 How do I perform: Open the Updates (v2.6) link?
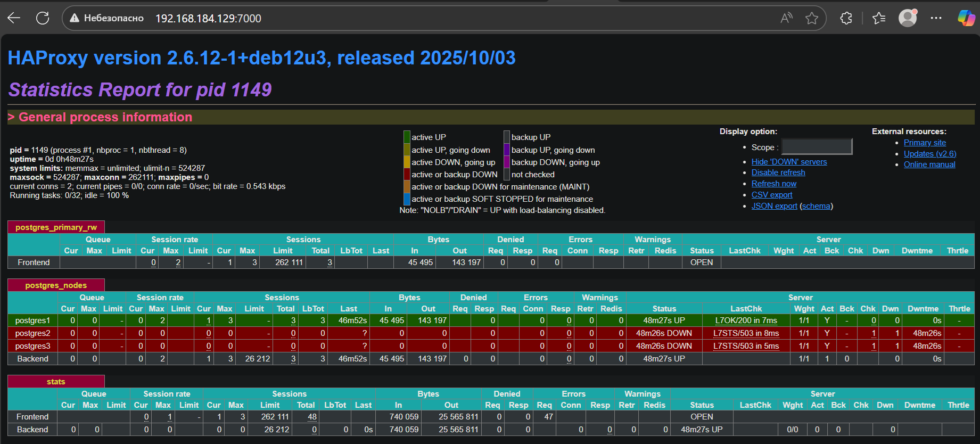929,154
